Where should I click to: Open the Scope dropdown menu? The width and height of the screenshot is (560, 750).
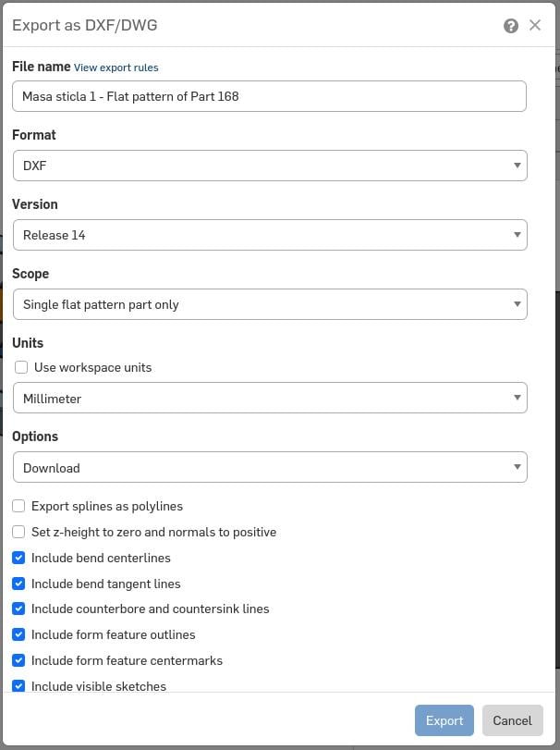(270, 304)
